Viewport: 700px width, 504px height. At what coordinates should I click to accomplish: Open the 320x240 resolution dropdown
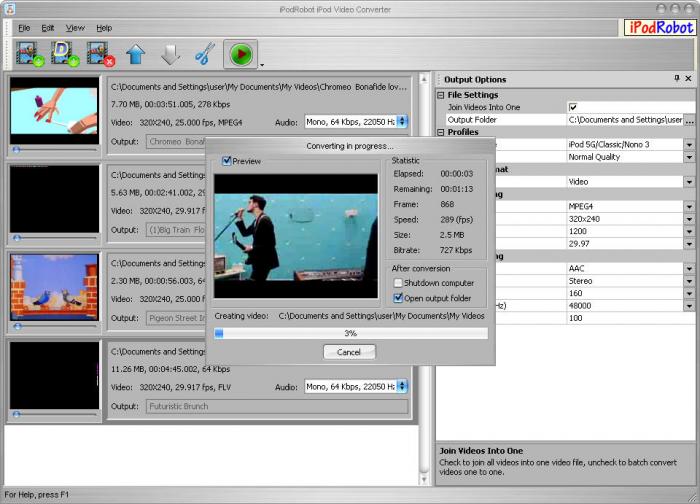[x=689, y=219]
